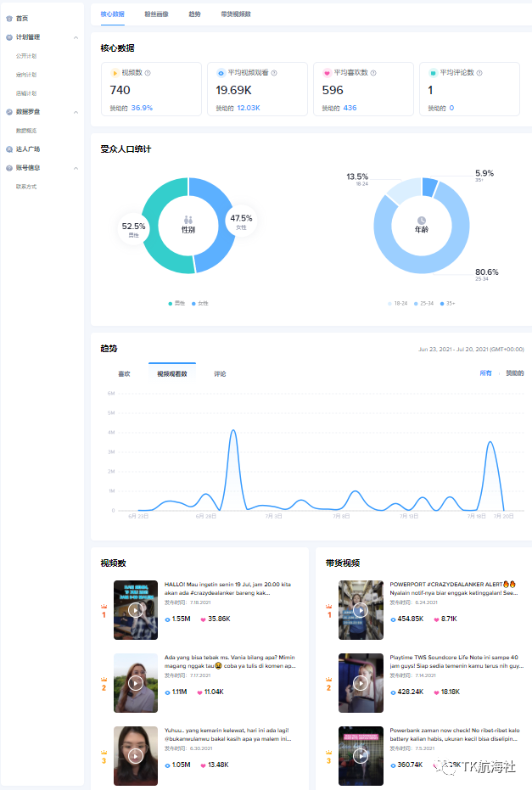This screenshot has width=532, height=790.
Task: Open the 首页 home icon in sidebar
Action: (x=9, y=19)
